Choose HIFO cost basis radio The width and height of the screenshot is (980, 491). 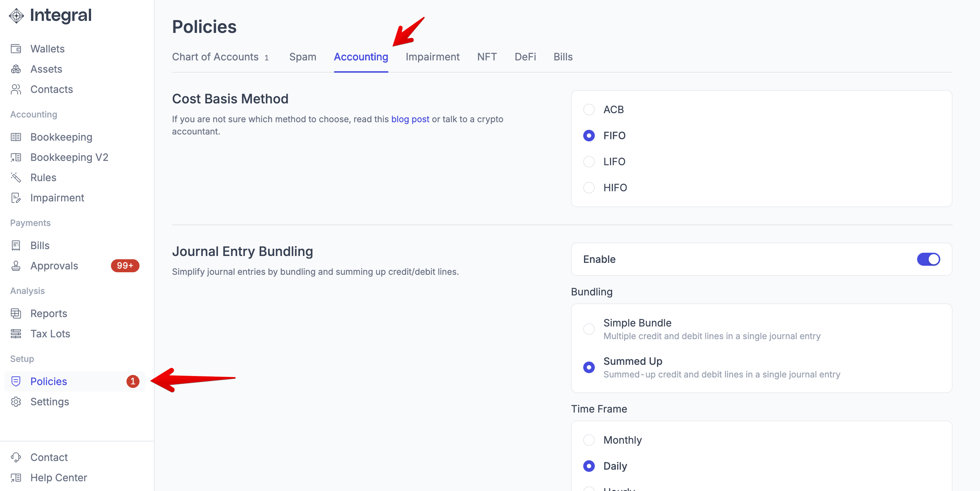click(589, 188)
